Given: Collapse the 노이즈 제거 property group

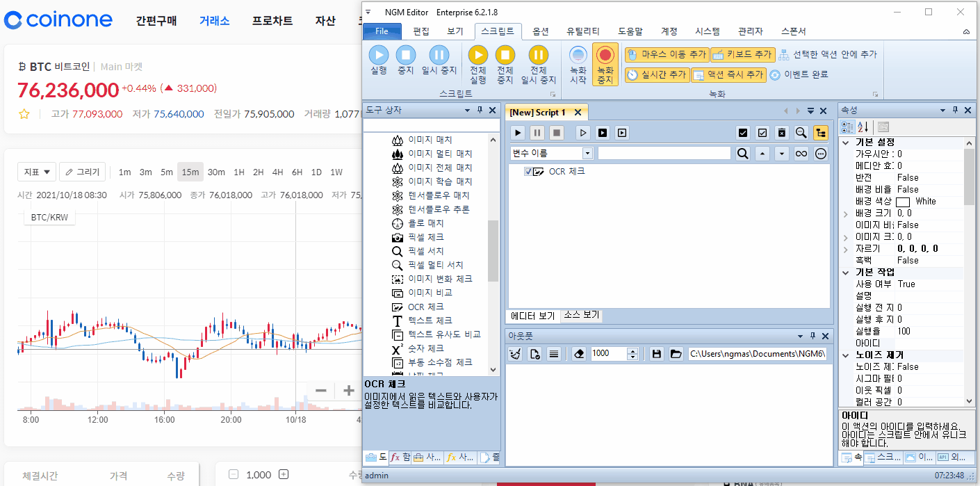Looking at the screenshot, I should coord(846,355).
